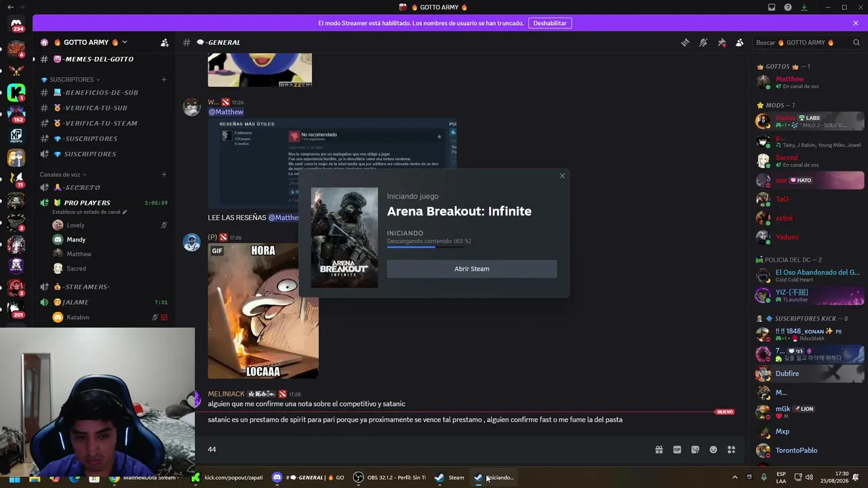The width and height of the screenshot is (868, 488).
Task: Open the sticker picker
Action: click(695, 449)
